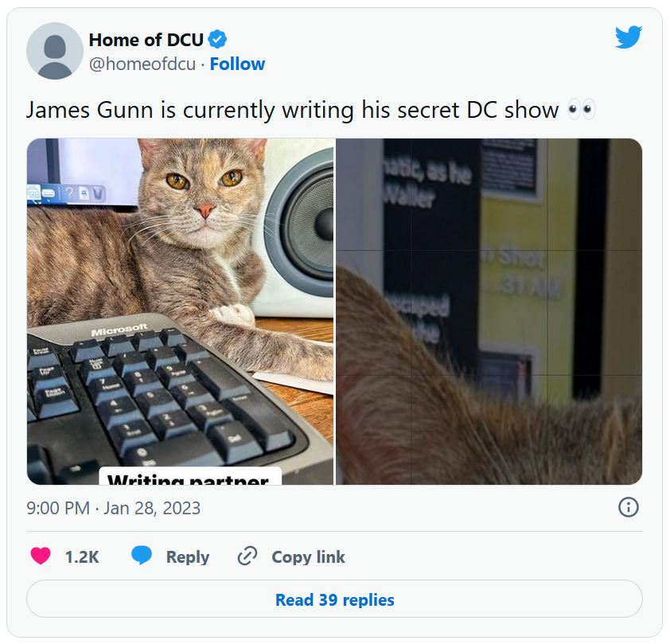Open the cat and keyboard photo
670x644 pixels.
(x=180, y=311)
